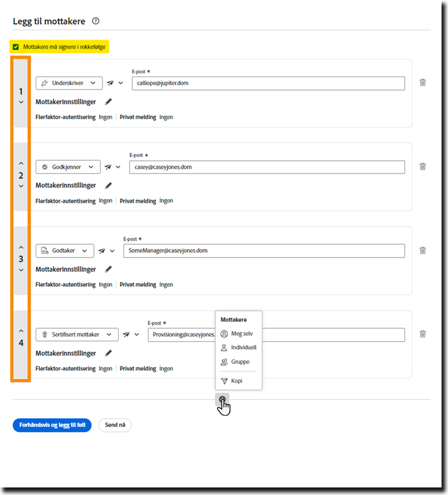Remove the SomeManager@caseyjones.dom recipient row
This screenshot has width=448, height=495.
point(423,250)
